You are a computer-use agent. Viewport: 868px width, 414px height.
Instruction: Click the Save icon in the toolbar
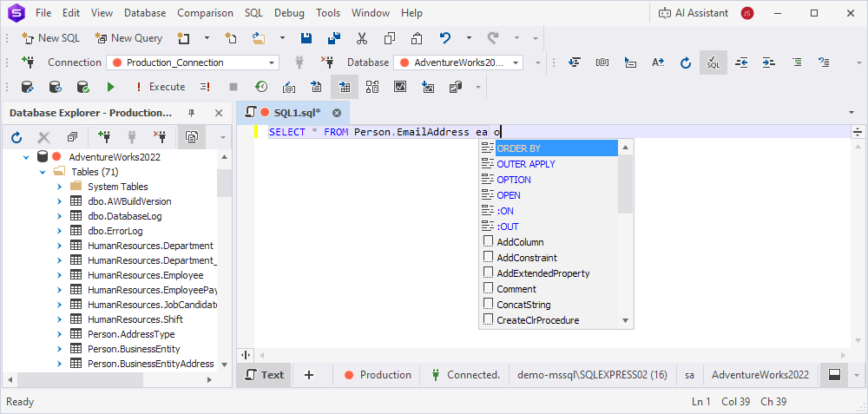pos(306,38)
